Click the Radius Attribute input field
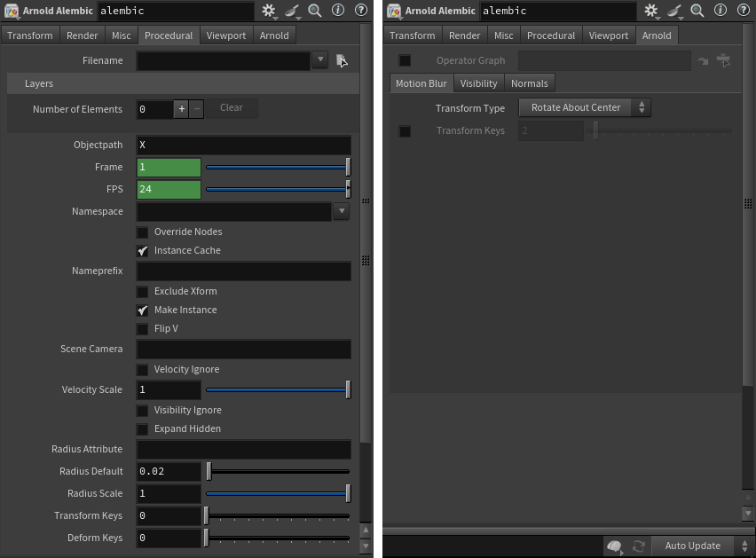Image resolution: width=756 pixels, height=558 pixels. coord(243,450)
